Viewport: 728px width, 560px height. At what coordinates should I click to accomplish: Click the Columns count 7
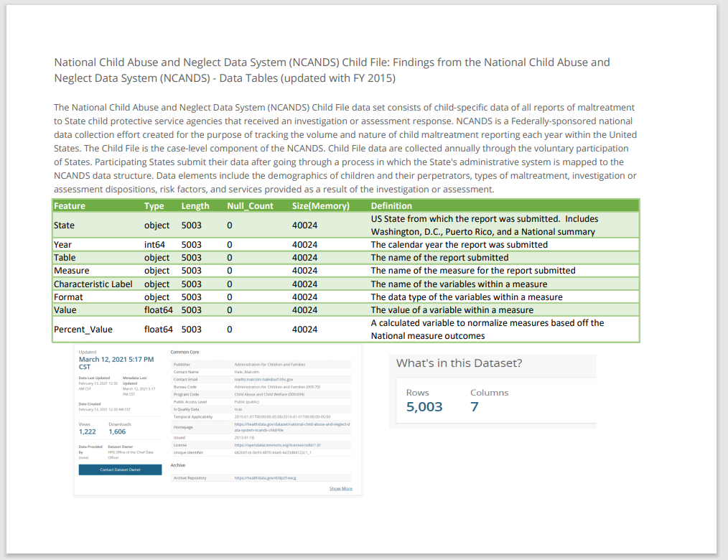point(474,407)
